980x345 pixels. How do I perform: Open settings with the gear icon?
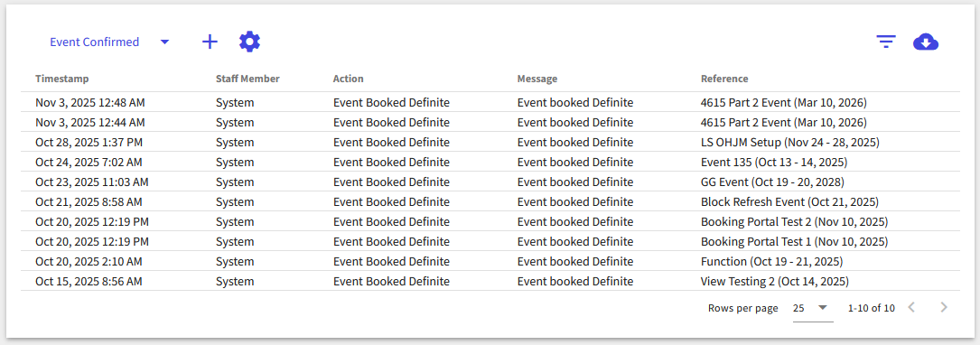point(249,42)
